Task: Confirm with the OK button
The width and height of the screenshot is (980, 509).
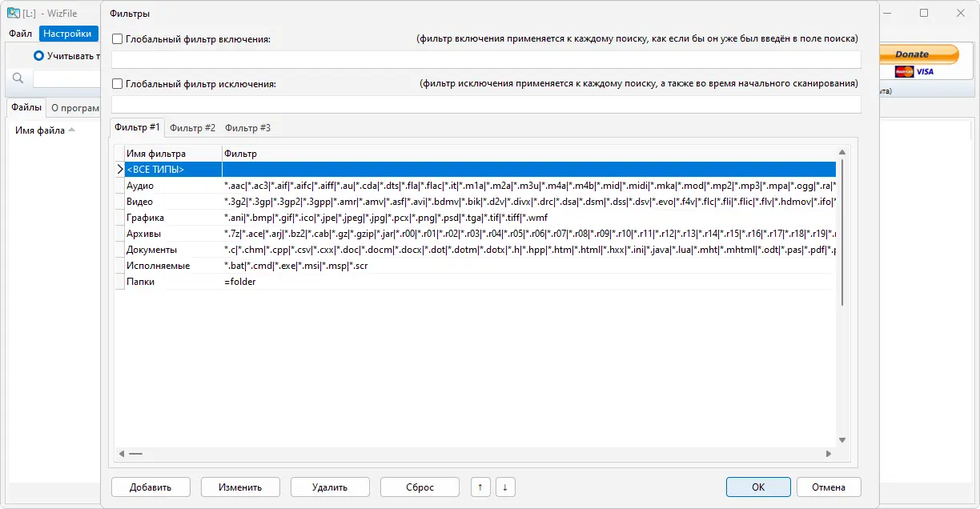Action: [758, 487]
